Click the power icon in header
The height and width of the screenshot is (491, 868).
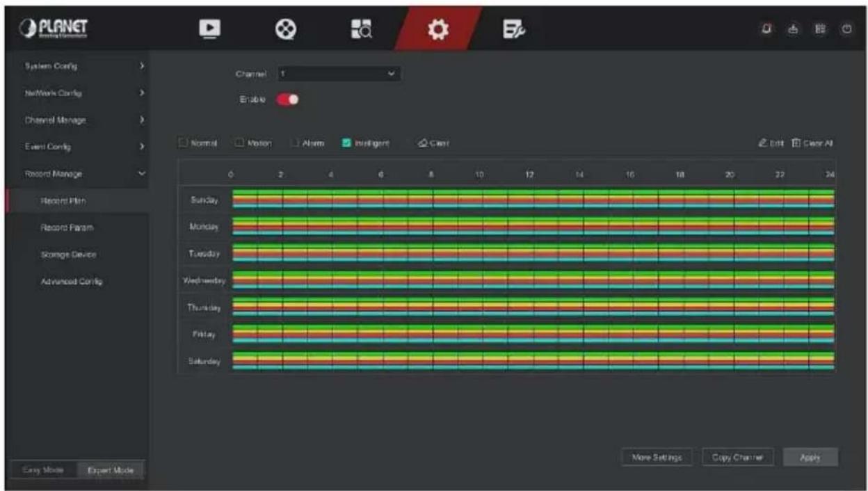[x=847, y=29]
